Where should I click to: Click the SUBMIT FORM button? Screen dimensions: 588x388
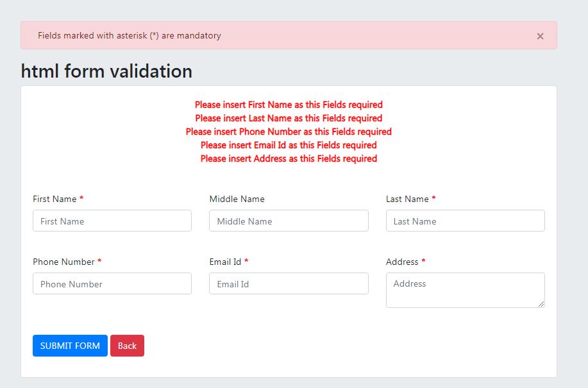click(x=70, y=346)
